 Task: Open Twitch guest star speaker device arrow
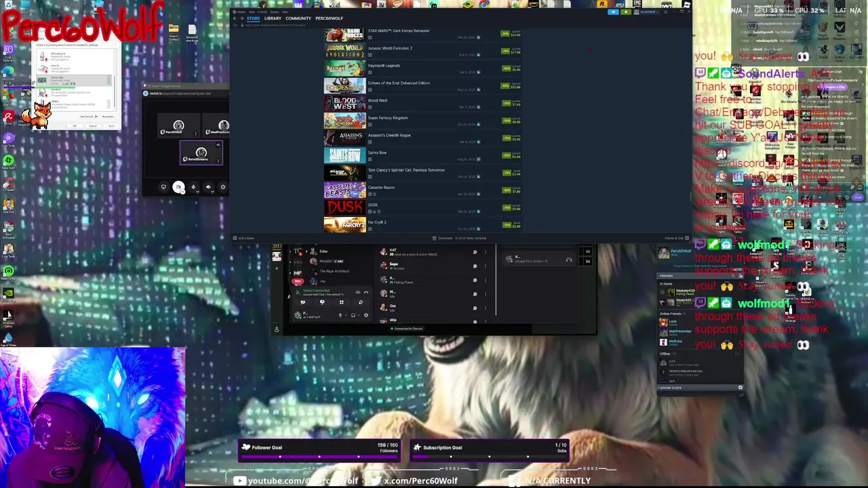pos(213,191)
